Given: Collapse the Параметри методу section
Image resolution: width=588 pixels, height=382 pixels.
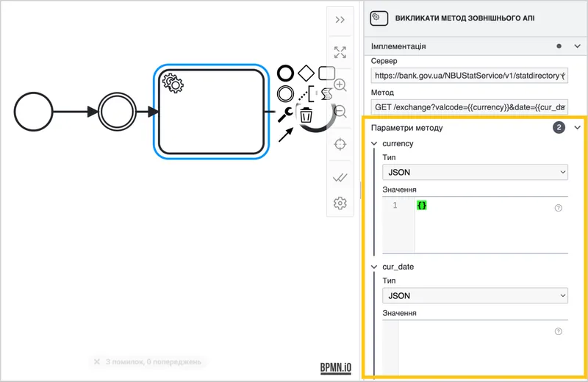Looking at the screenshot, I should pos(578,128).
